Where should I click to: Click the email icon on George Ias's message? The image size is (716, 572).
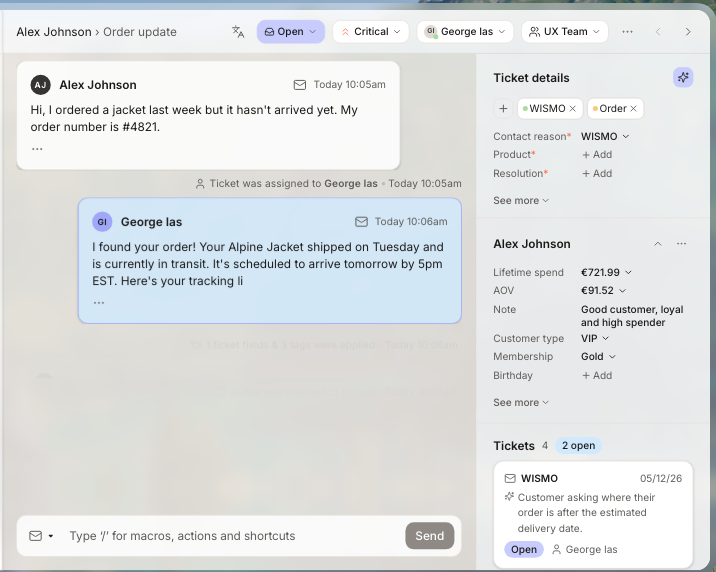pyautogui.click(x=361, y=222)
